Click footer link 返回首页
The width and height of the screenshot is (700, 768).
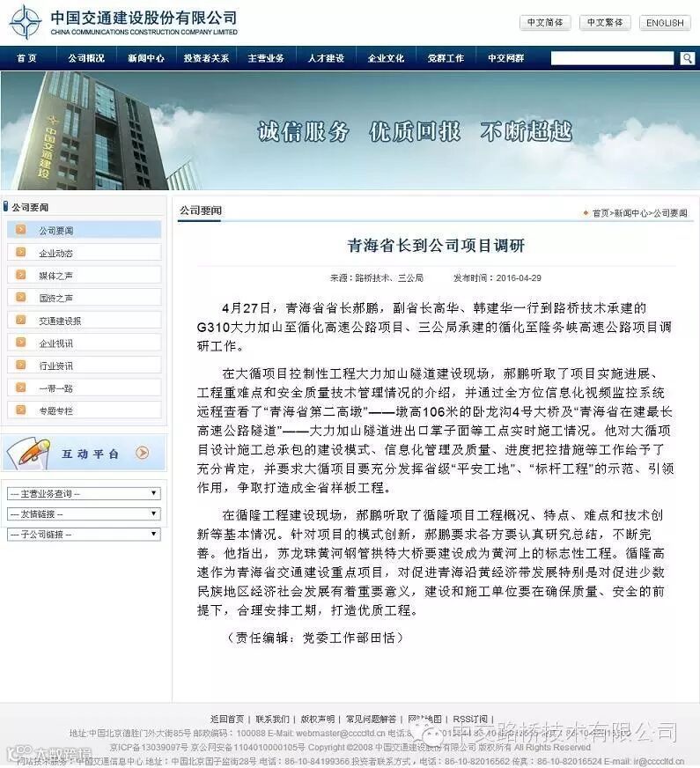click(x=227, y=719)
